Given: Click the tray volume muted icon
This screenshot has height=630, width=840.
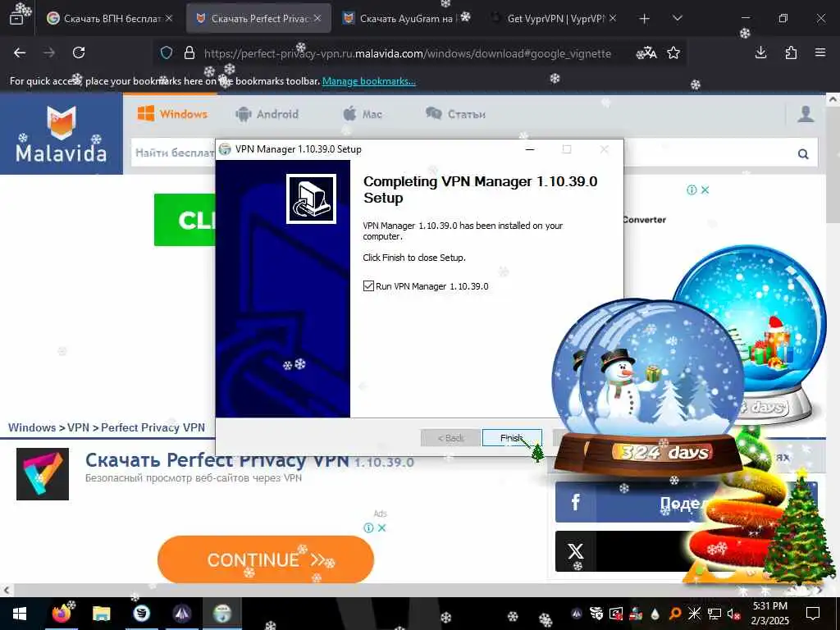Looking at the screenshot, I should (x=733, y=614).
